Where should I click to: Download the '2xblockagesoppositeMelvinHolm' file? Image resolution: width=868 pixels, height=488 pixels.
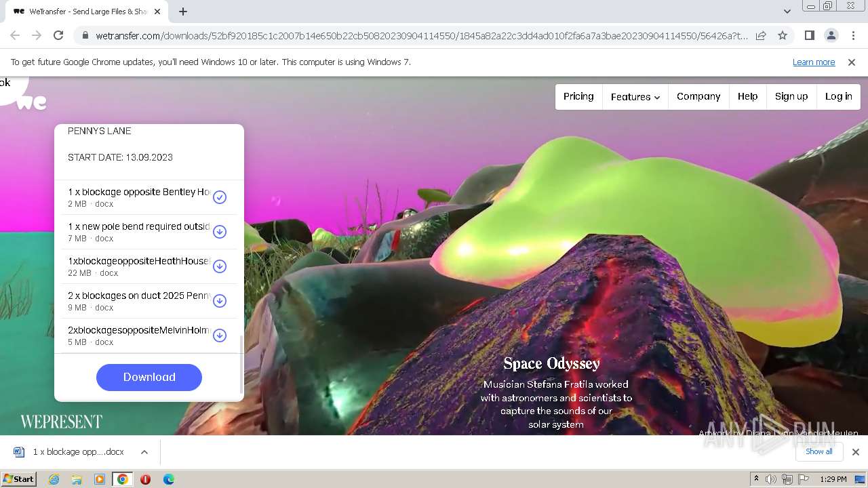tap(220, 335)
